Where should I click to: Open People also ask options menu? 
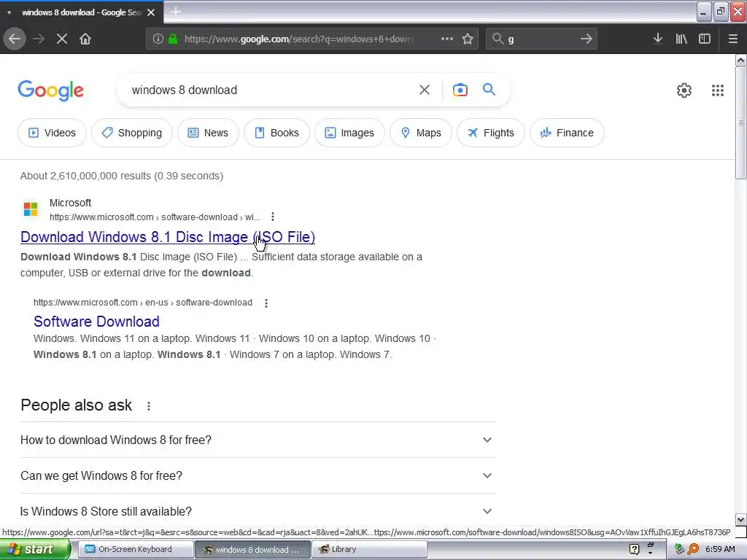149,405
